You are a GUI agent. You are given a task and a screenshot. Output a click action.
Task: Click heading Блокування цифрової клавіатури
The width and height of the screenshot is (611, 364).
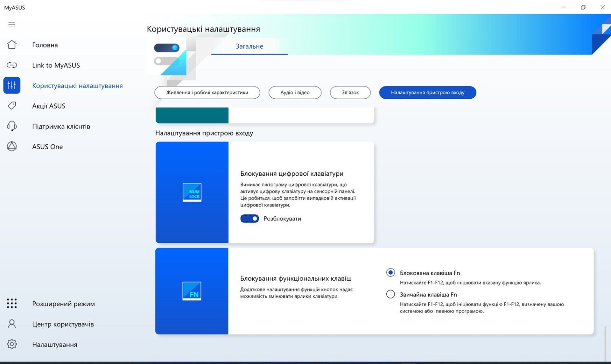coord(292,174)
